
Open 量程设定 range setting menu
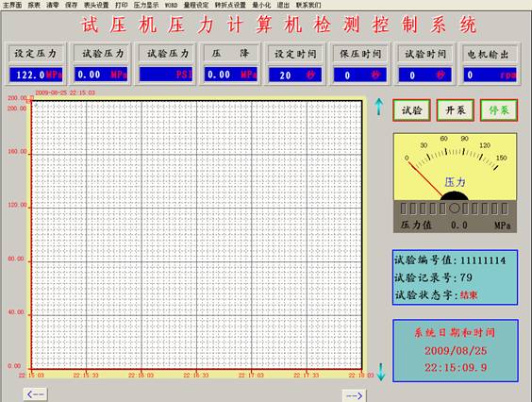coord(196,5)
